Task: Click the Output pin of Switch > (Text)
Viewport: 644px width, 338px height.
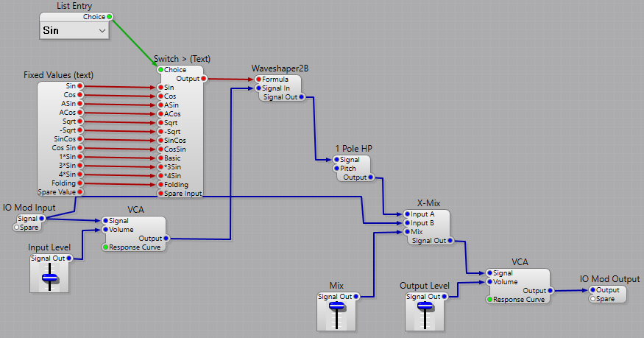Action: [x=203, y=78]
